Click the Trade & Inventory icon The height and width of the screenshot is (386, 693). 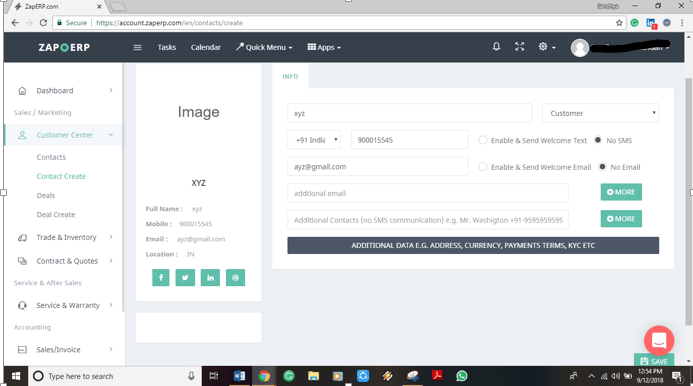22,237
